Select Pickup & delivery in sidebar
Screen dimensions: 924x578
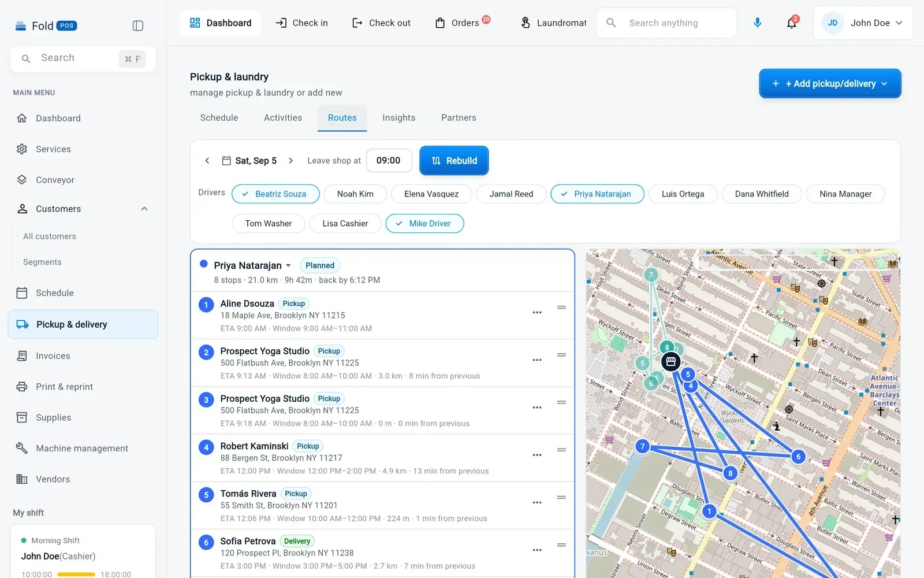(x=83, y=324)
